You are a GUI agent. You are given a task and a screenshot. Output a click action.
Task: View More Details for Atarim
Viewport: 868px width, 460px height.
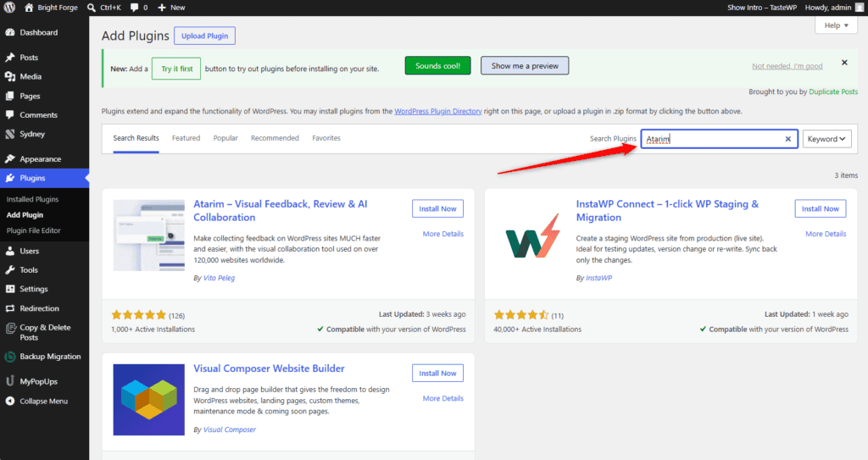click(x=442, y=234)
